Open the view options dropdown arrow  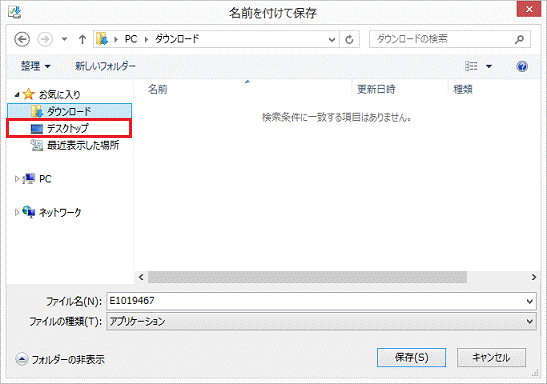coord(489,66)
